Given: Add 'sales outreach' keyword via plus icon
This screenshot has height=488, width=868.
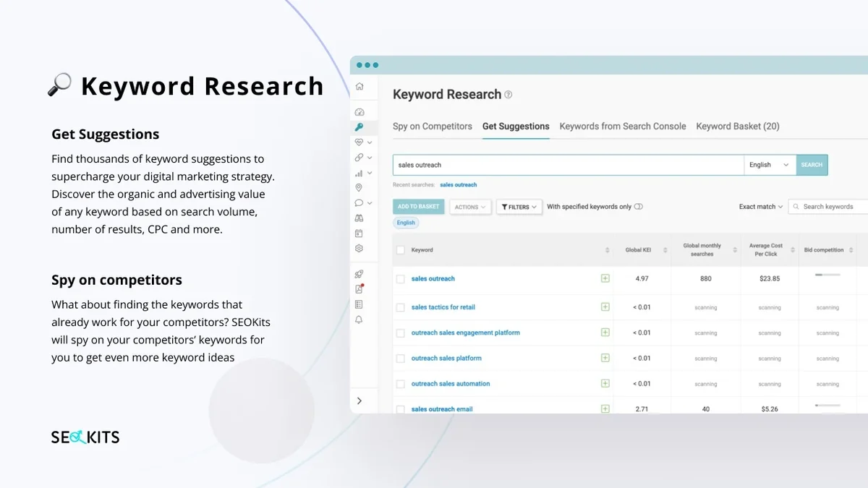Looking at the screenshot, I should (605, 278).
